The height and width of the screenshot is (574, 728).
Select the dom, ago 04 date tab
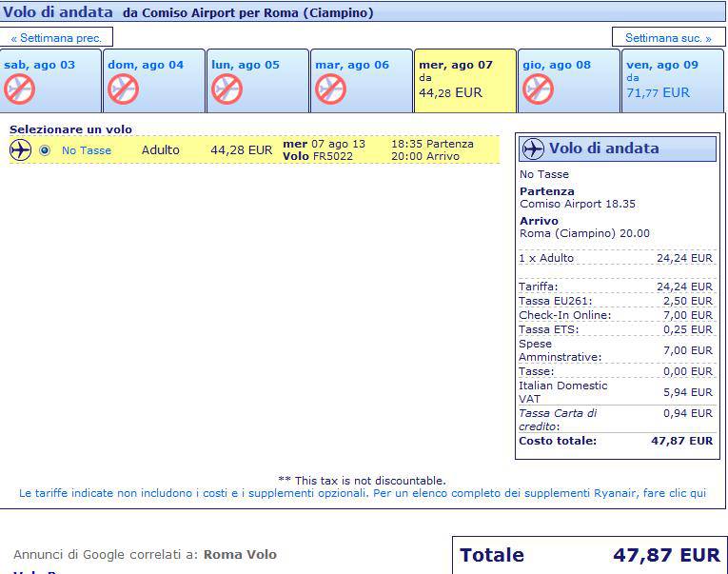(153, 81)
